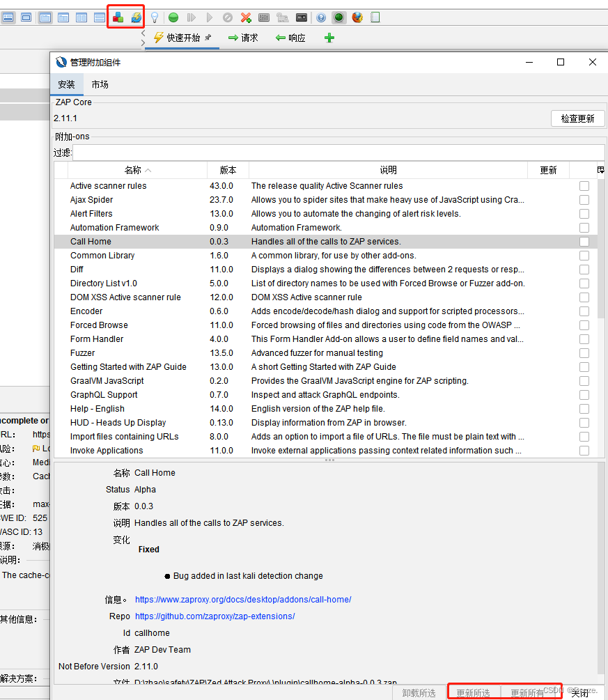
Task: Click the green circle breakpoint toggle icon
Action: click(173, 17)
